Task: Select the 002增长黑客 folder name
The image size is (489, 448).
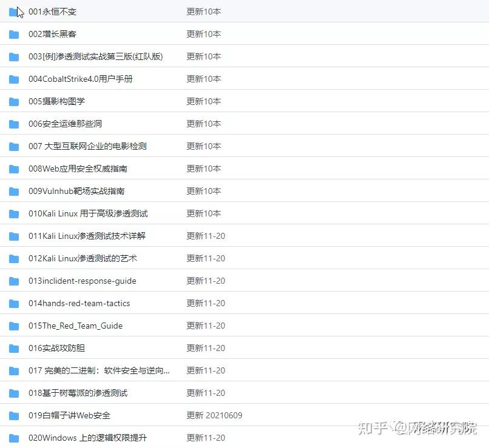Action: click(x=52, y=34)
